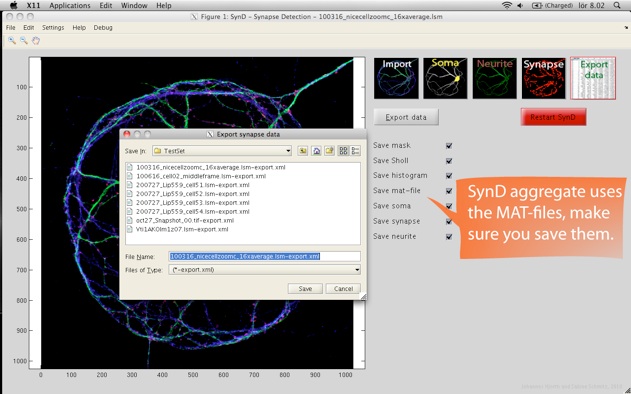Toggle the Save soma checkbox
This screenshot has width=631, height=394.
point(449,206)
